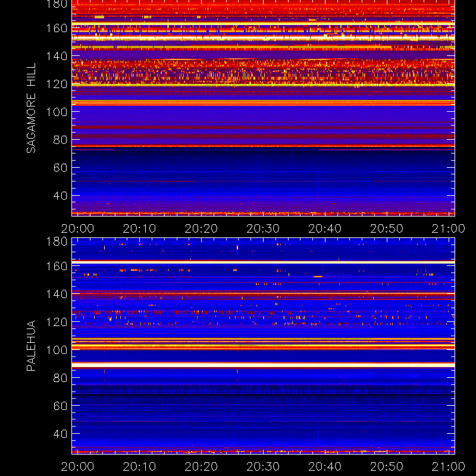This screenshot has height=476, width=476.
Task: Pick the 140 tick label on Palehua axis
Action: [57, 294]
